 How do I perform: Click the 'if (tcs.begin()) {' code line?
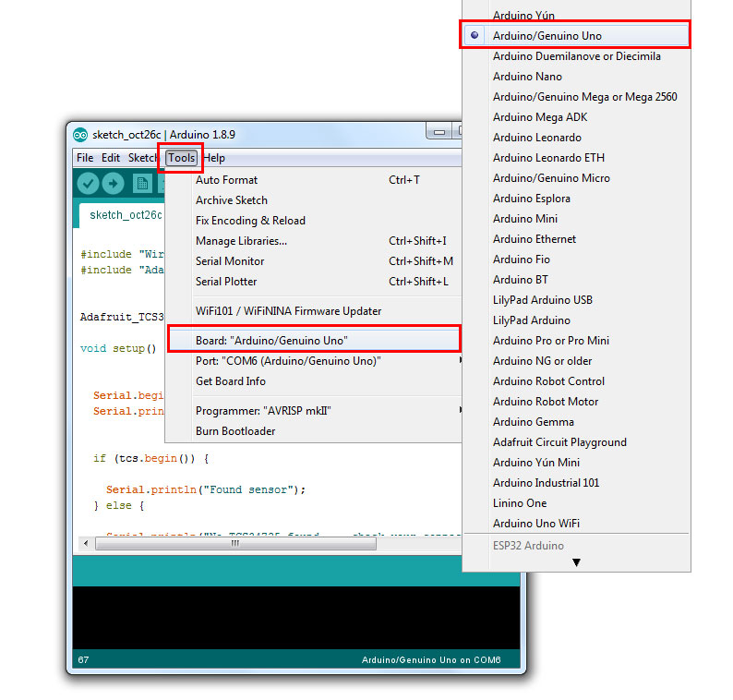tap(150, 459)
